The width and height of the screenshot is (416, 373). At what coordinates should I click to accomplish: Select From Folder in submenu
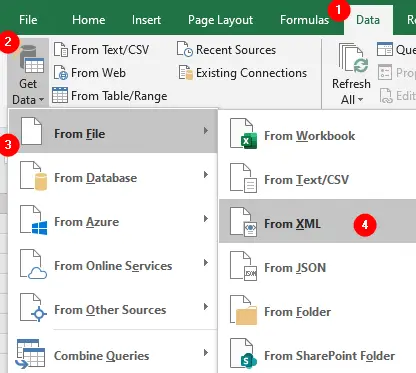[x=318, y=309]
